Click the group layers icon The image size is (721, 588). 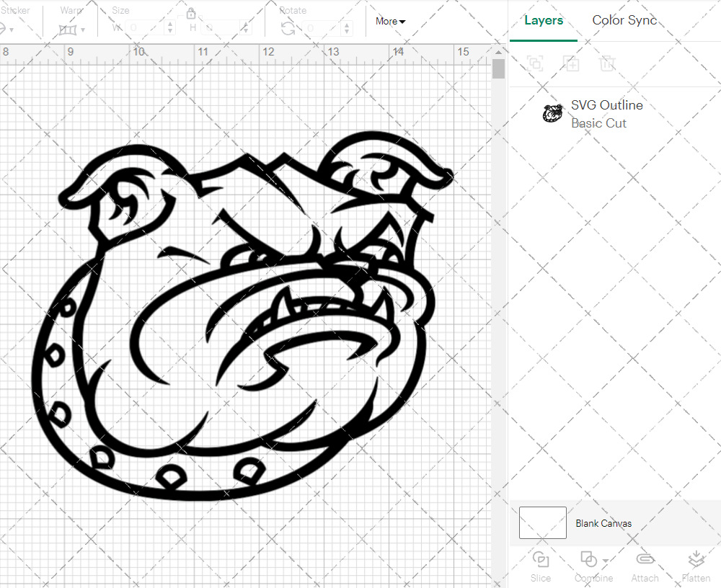(x=535, y=63)
